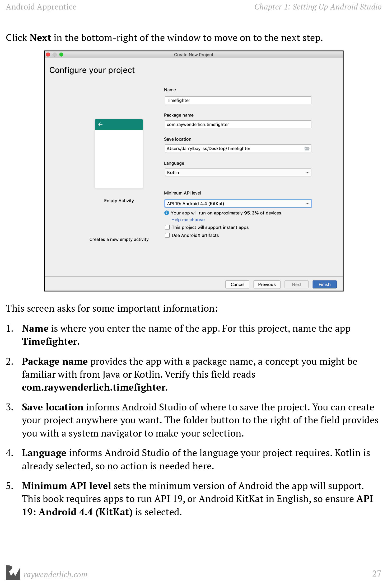The image size is (392, 581).
Task: Click the raywenderlich logo in the footer
Action: coord(13,573)
